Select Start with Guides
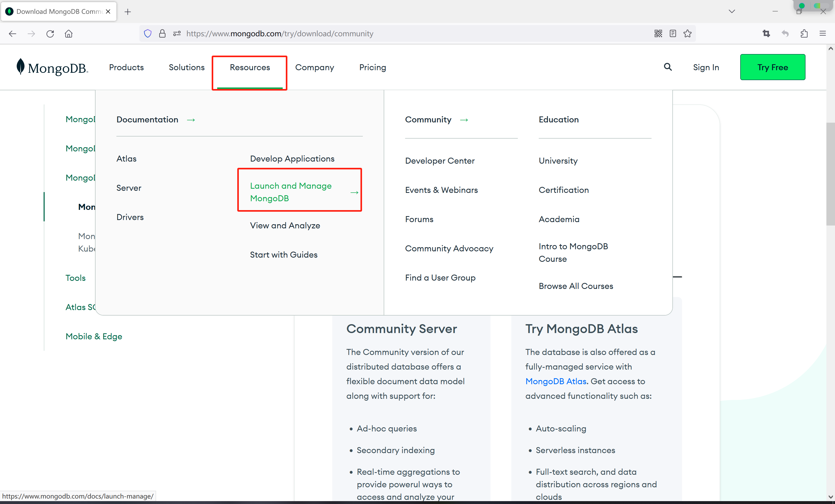The width and height of the screenshot is (835, 504). point(284,254)
